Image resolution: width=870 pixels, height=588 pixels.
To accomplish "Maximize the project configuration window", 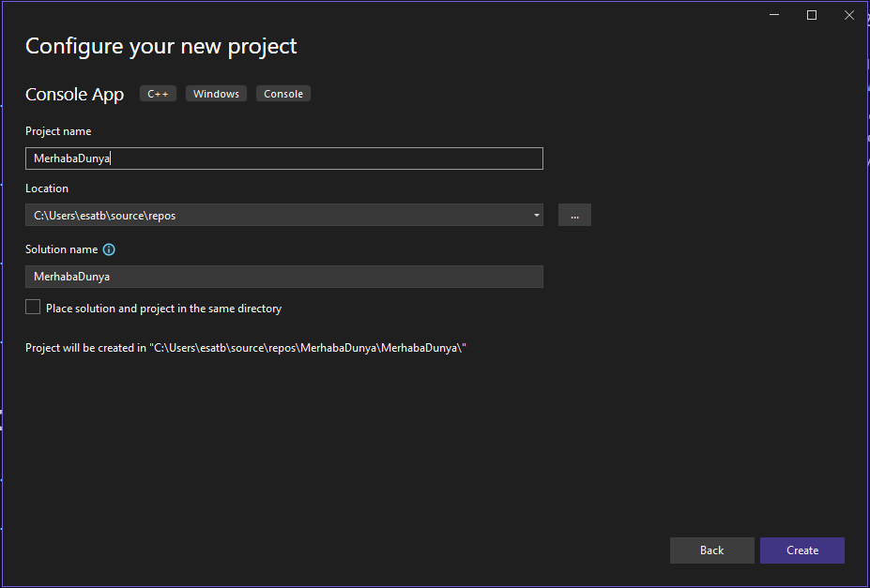I will (x=812, y=15).
